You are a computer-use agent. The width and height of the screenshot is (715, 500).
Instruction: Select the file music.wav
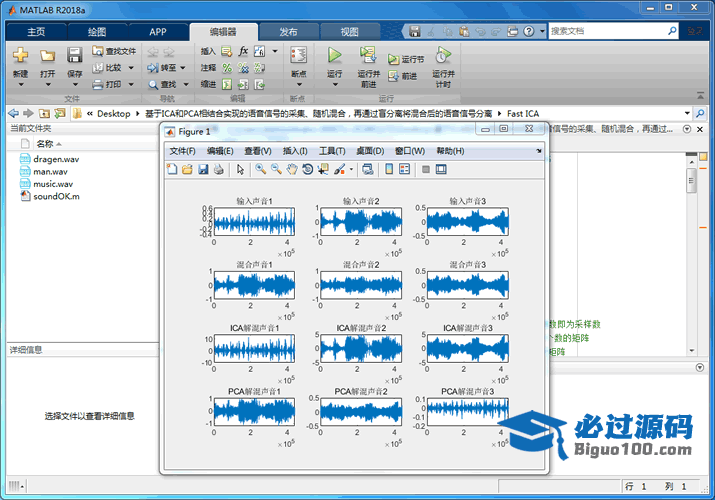click(x=53, y=184)
